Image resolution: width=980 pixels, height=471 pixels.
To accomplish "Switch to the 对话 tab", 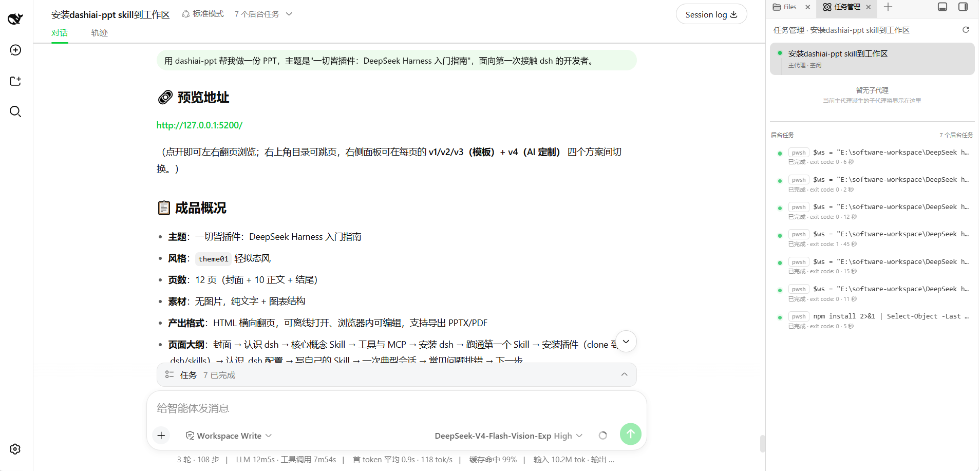I will point(60,33).
